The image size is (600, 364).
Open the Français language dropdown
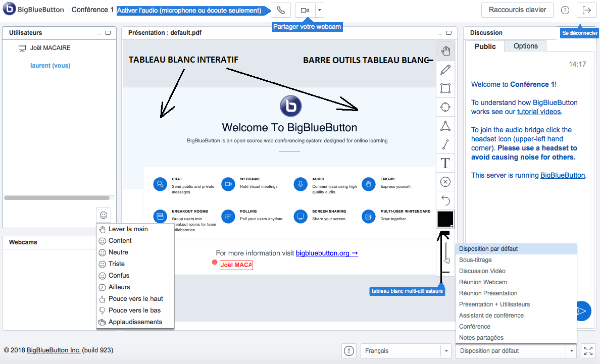tap(406, 350)
